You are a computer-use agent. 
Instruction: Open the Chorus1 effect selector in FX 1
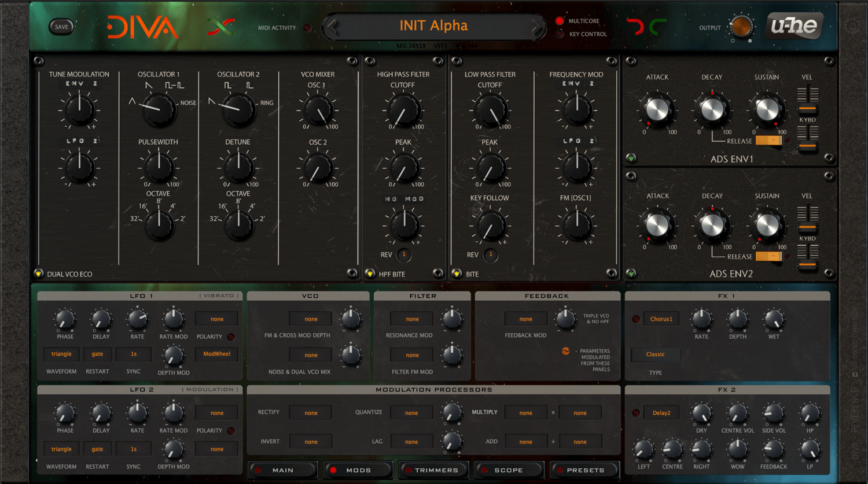point(661,319)
